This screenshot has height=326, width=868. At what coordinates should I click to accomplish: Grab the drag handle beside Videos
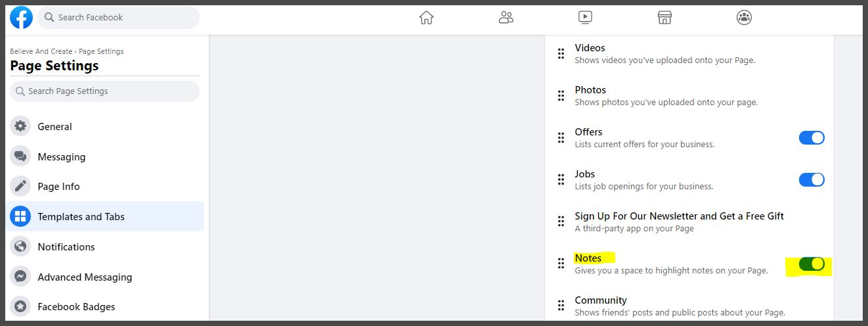tap(561, 54)
